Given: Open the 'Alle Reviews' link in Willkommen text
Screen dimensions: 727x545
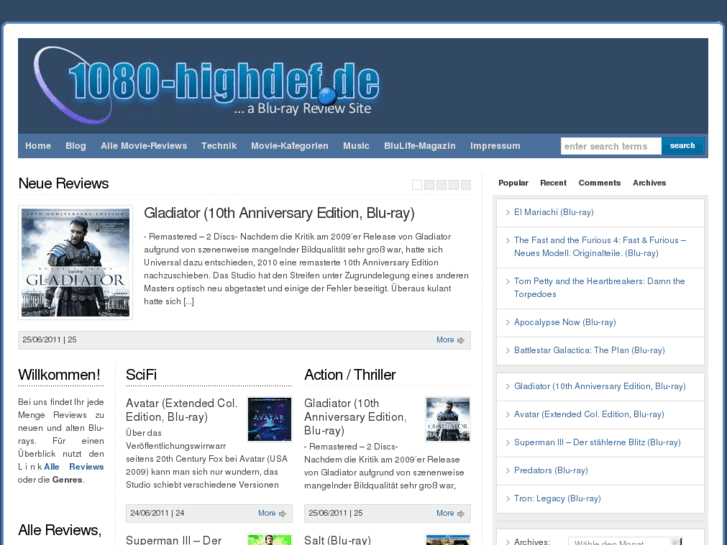Looking at the screenshot, I should pyautogui.click(x=74, y=467).
